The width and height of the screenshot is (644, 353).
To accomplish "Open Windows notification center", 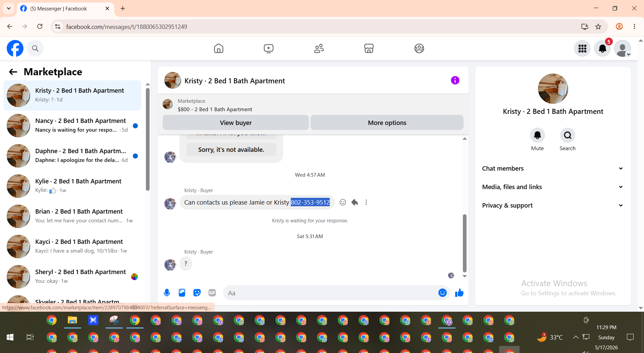I will pos(630,337).
